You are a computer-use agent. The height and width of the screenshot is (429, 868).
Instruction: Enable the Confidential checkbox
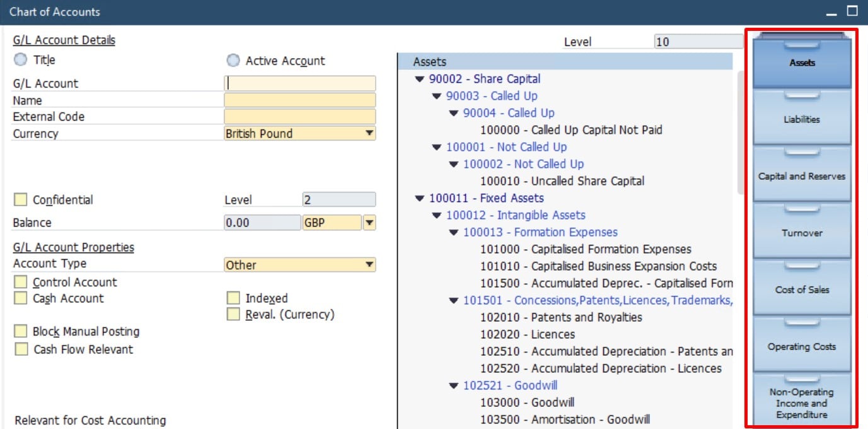[20, 199]
